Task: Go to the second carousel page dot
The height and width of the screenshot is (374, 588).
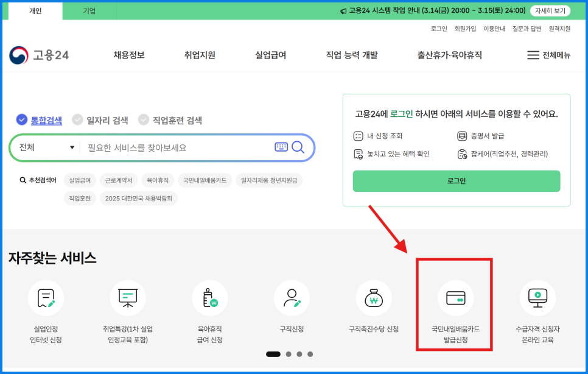Action: [x=289, y=354]
